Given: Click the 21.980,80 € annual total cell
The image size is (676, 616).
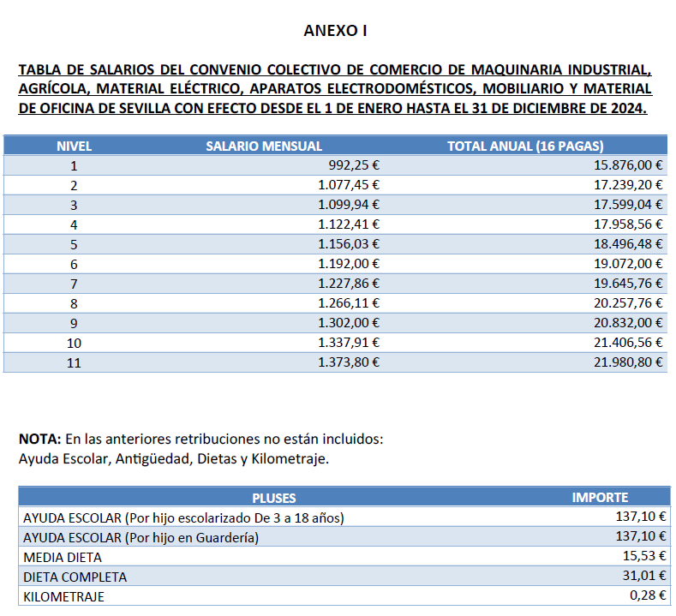Looking at the screenshot, I should click(x=630, y=362).
